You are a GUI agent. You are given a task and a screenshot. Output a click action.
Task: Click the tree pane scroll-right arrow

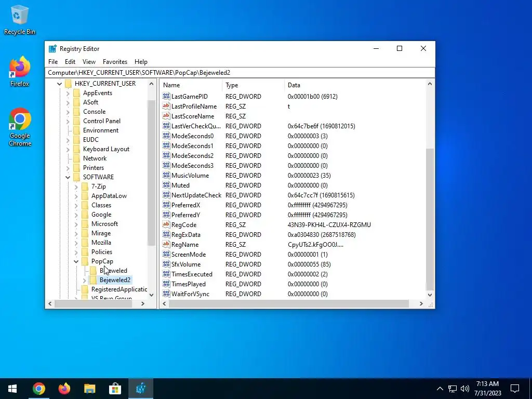click(x=143, y=303)
